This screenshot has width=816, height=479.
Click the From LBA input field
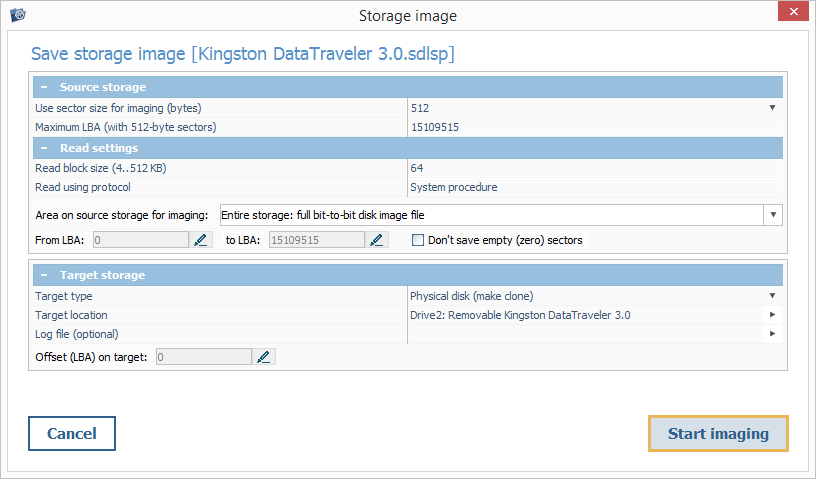point(140,240)
